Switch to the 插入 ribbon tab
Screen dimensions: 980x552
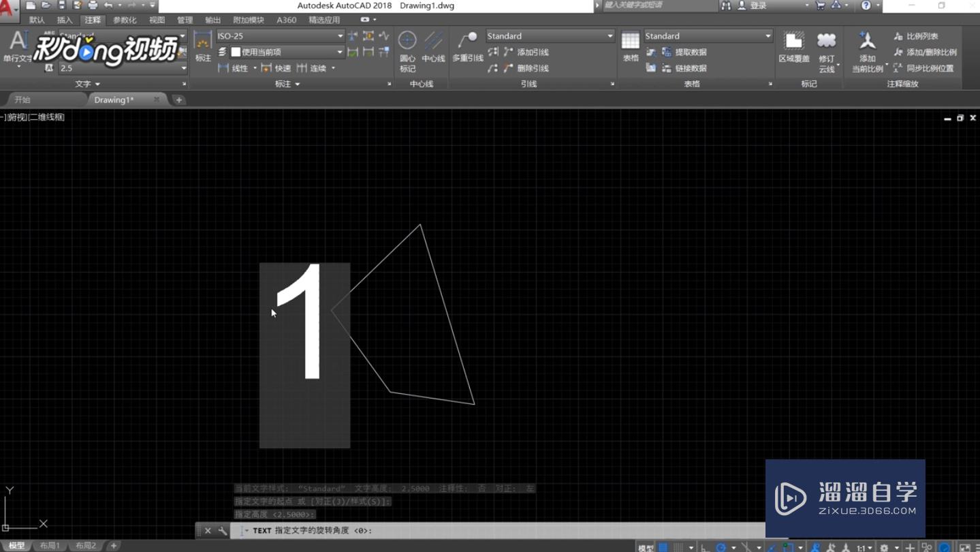coord(65,20)
